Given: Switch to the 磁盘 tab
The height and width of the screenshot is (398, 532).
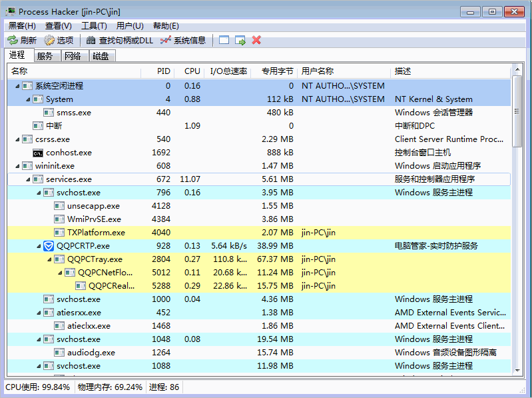Looking at the screenshot, I should click(103, 56).
